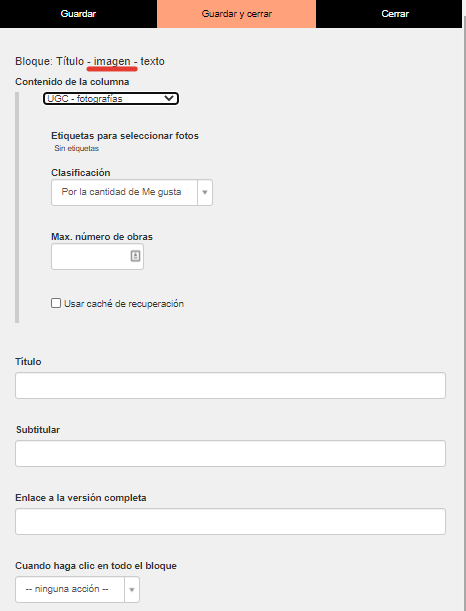Focus the Título input field

[230, 385]
